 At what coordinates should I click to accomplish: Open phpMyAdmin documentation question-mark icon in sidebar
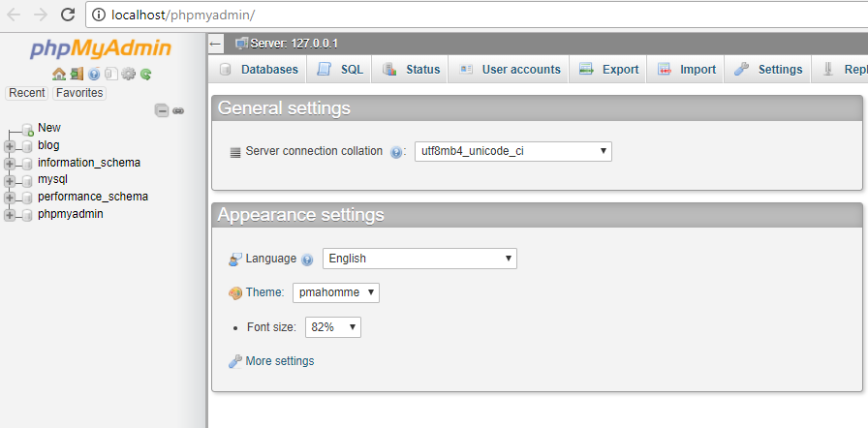click(x=94, y=74)
